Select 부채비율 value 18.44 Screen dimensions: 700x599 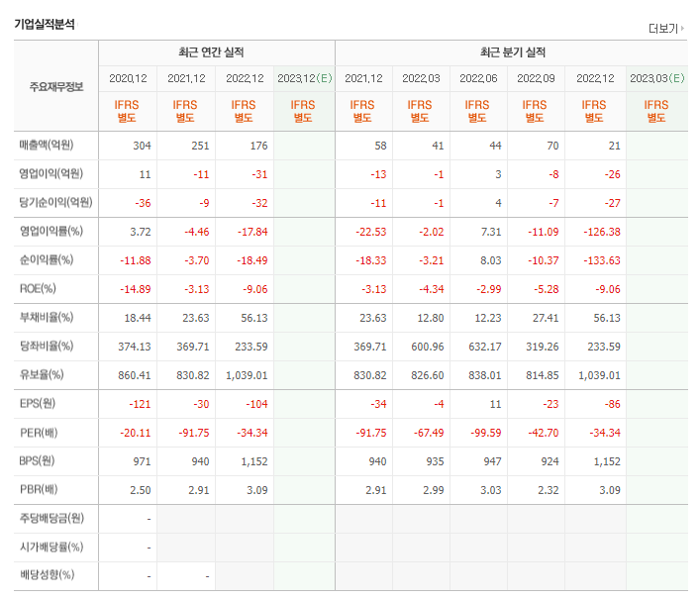click(x=138, y=318)
